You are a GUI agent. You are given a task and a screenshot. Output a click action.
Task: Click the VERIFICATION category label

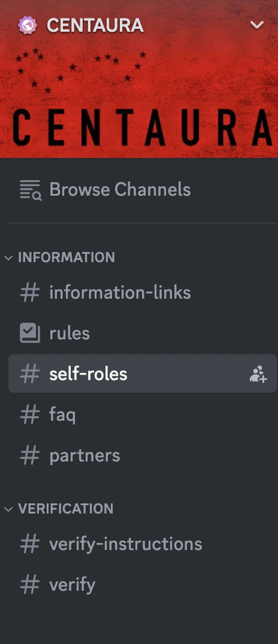[66, 509]
